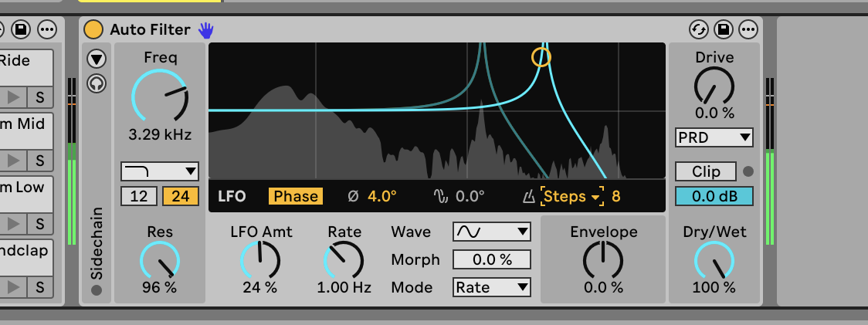Click the 3.29 kHz frequency value
This screenshot has width=868, height=325.
point(160,134)
